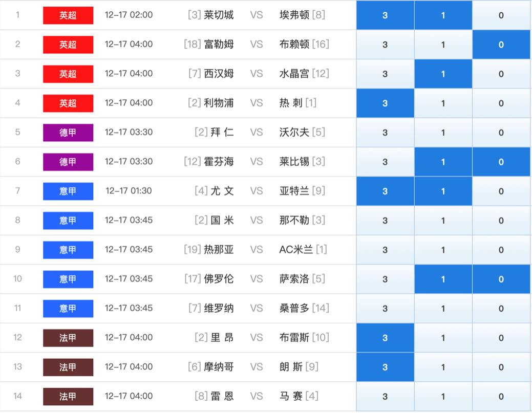Select 3 for the 佛罗伦 vs 萨索洛 match
The image size is (532, 413).
[x=385, y=279]
